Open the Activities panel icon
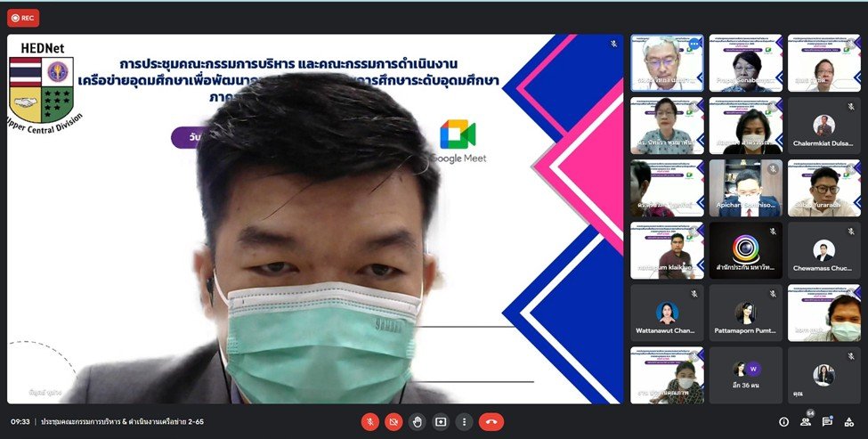This screenshot has height=439, width=868. pos(849,421)
